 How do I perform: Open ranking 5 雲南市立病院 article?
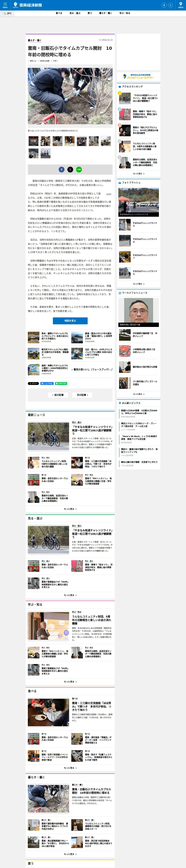click(138, 162)
